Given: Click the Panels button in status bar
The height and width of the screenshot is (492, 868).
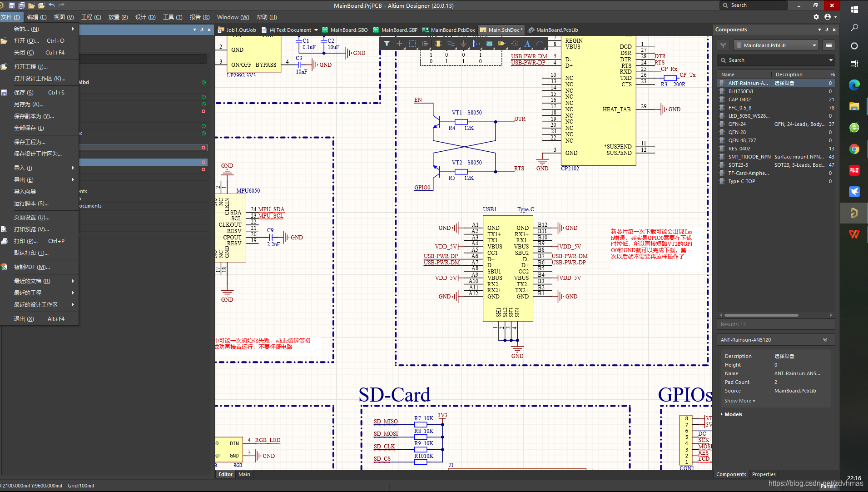Looking at the screenshot, I should coord(828,486).
